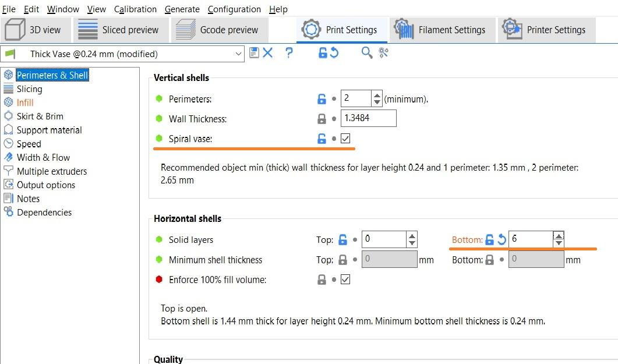The width and height of the screenshot is (618, 364).
Task: Select Multiple extruders settings page
Action: [52, 171]
